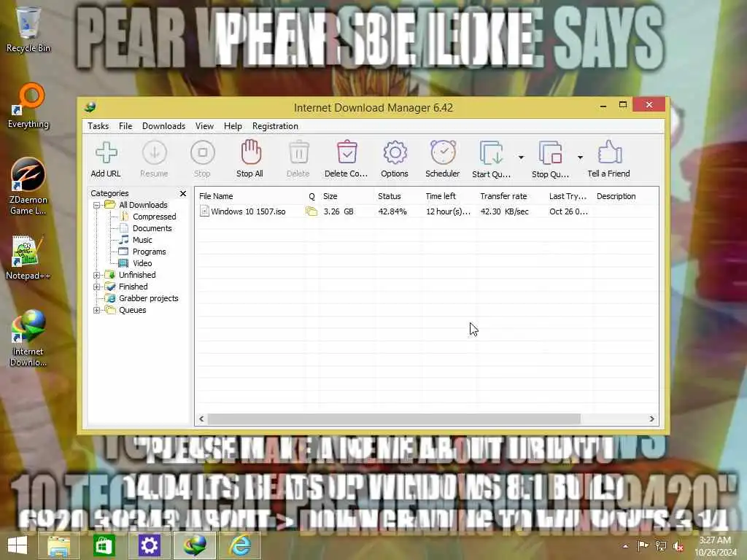Select the Documents category

point(152,228)
